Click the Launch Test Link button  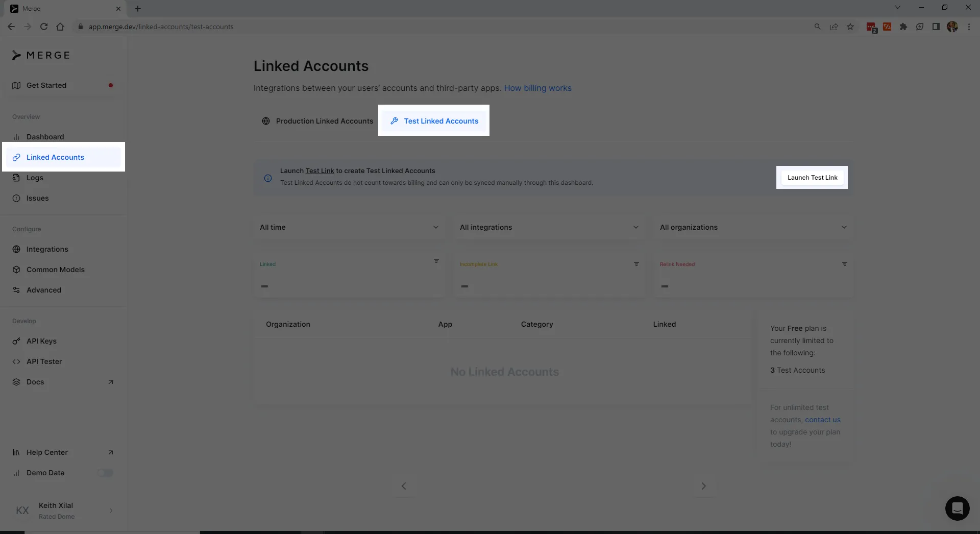coord(812,178)
